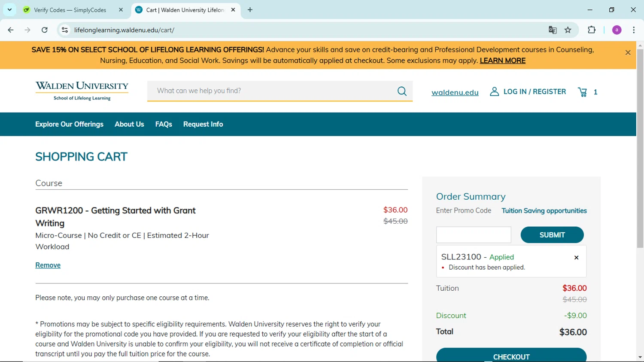Translate this page icon
The image size is (644, 362).
coord(553,30)
